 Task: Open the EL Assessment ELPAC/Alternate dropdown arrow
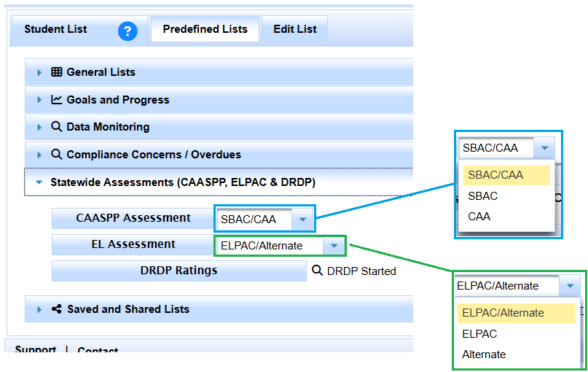pyautogui.click(x=334, y=246)
